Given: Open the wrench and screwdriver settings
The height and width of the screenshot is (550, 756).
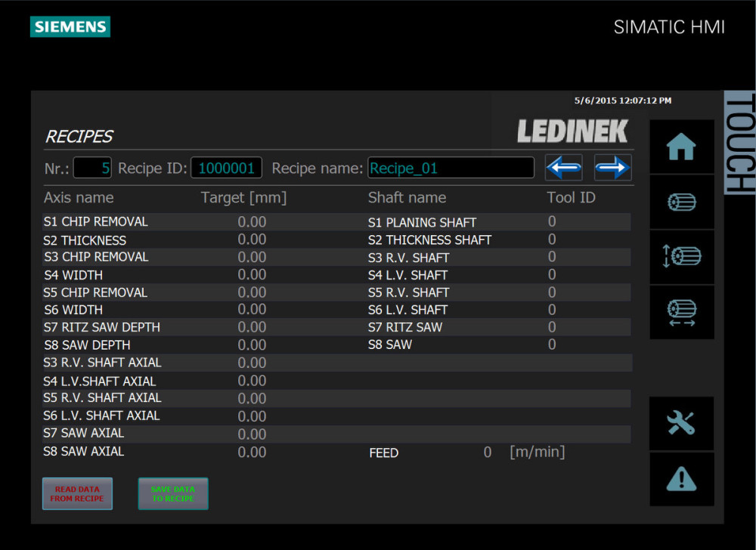Looking at the screenshot, I should point(681,423).
